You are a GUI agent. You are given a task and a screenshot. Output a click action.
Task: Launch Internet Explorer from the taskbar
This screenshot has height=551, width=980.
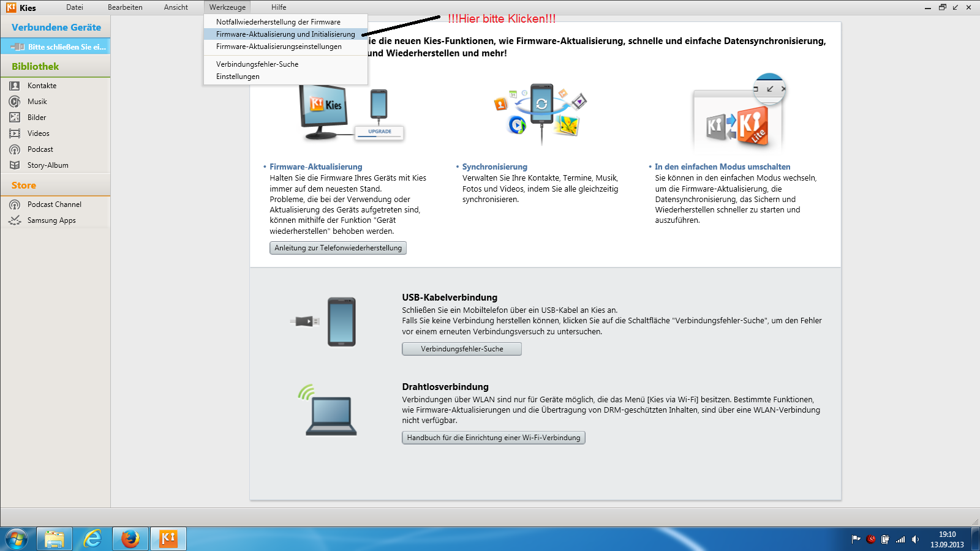(x=92, y=539)
